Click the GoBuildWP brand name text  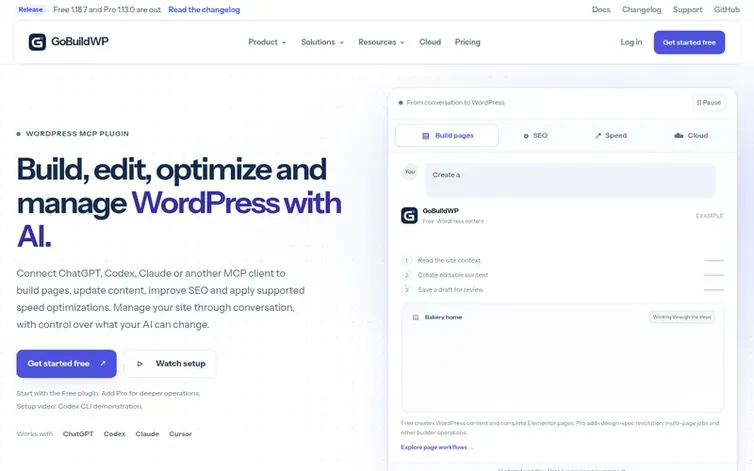point(80,42)
